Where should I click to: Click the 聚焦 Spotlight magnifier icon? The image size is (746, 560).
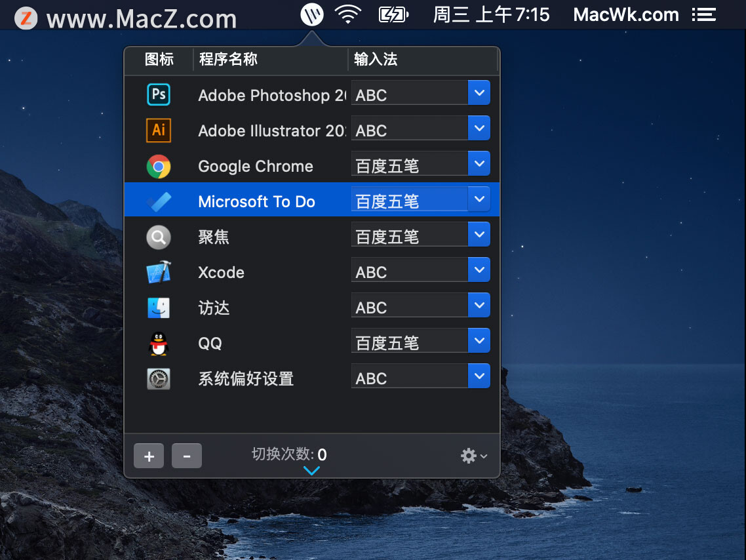point(159,237)
